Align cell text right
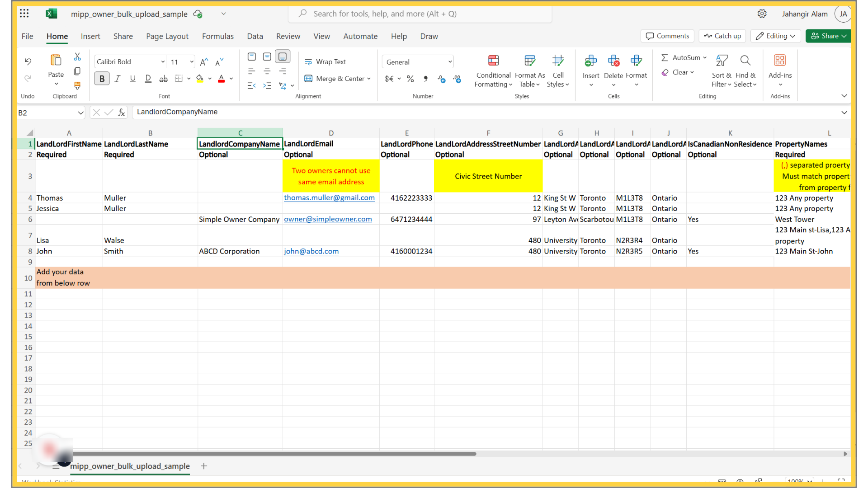This screenshot has height=488, width=868. [283, 71]
